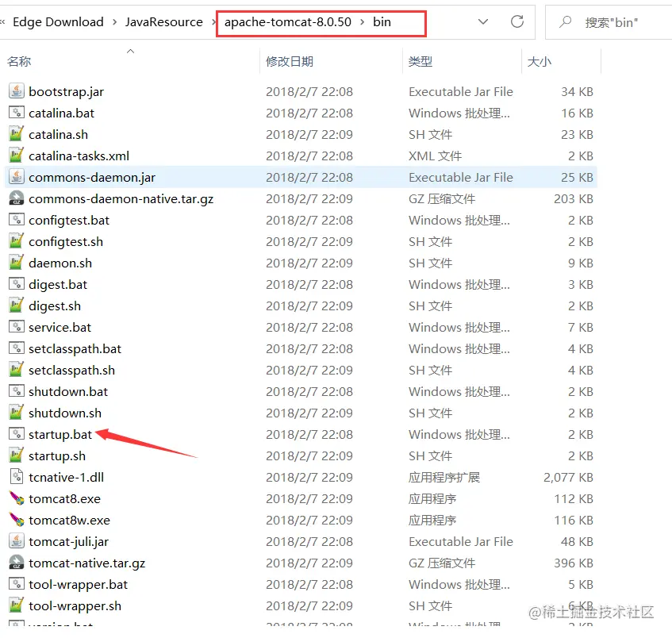Click the tool-wrapper.bat file icon
Image resolution: width=672 pixels, height=638 pixels.
point(17,584)
